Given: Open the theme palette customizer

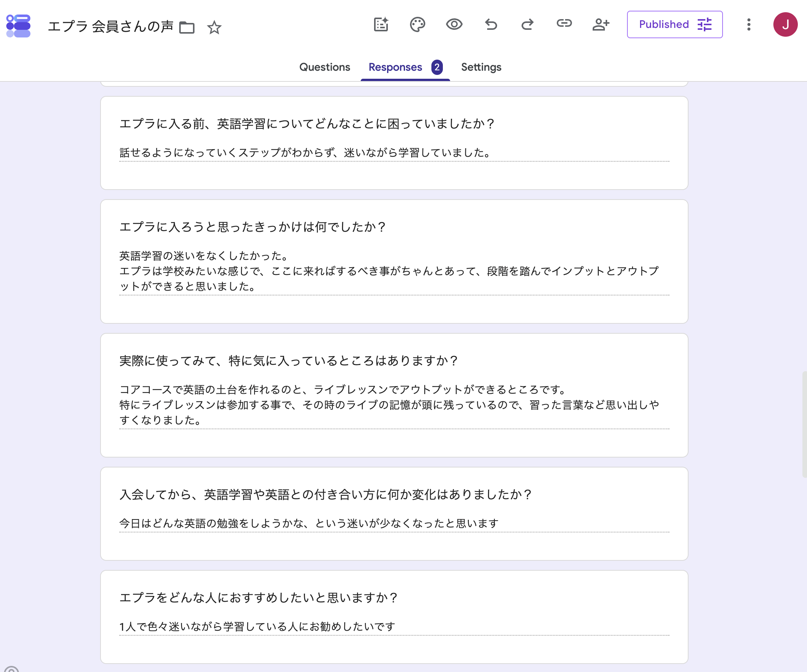Looking at the screenshot, I should [x=417, y=24].
